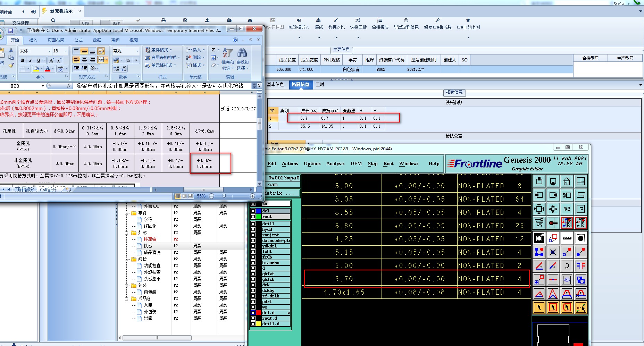Toggle checkbox for pdrl layer
This screenshot has width=644, height=346.
(x=253, y=302)
